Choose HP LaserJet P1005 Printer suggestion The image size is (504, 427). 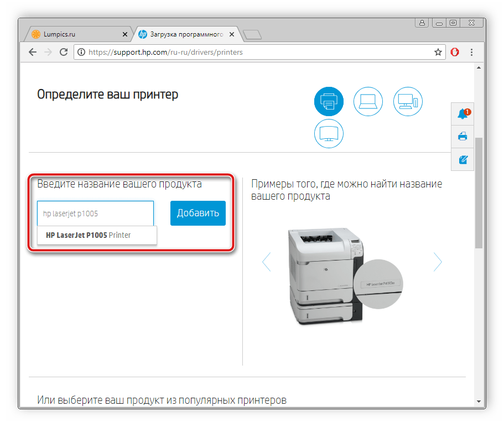pos(97,235)
